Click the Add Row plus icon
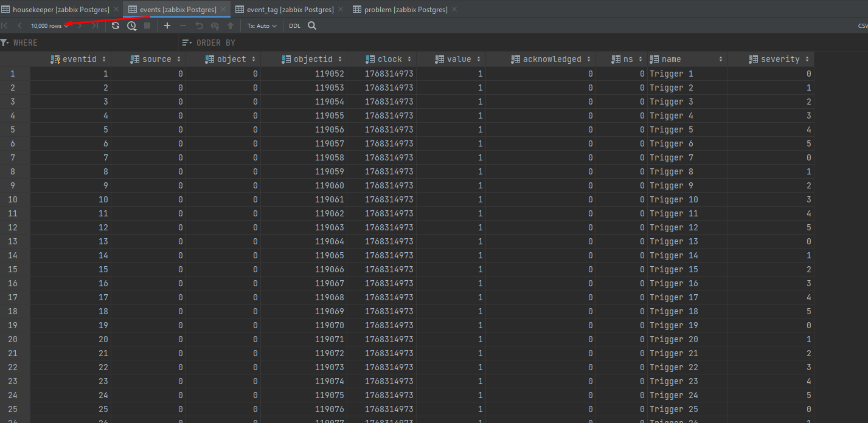The width and height of the screenshot is (868, 423). pos(167,26)
